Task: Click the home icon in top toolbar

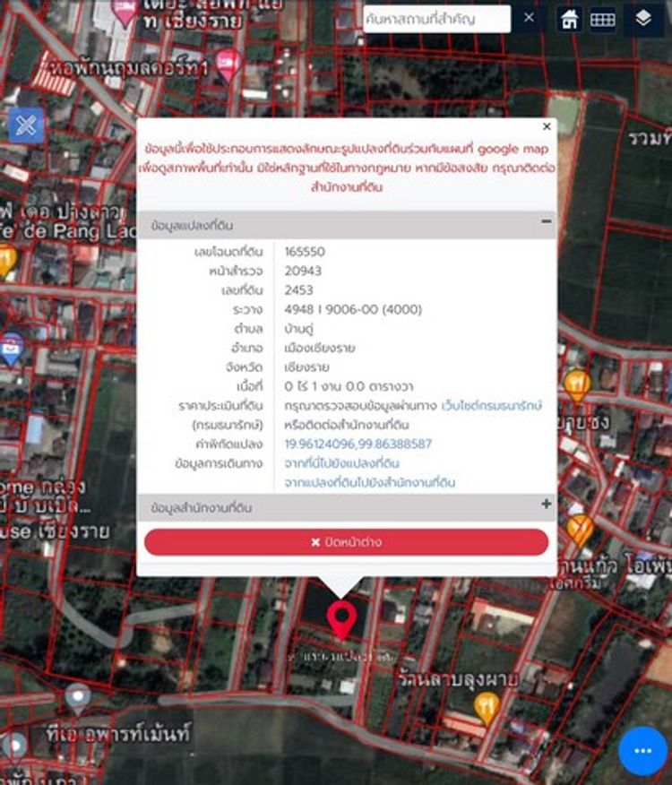Action: point(569,19)
